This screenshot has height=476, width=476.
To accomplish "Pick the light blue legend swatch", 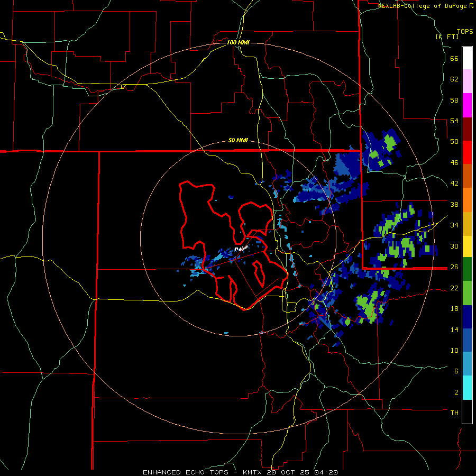I will [x=467, y=364].
